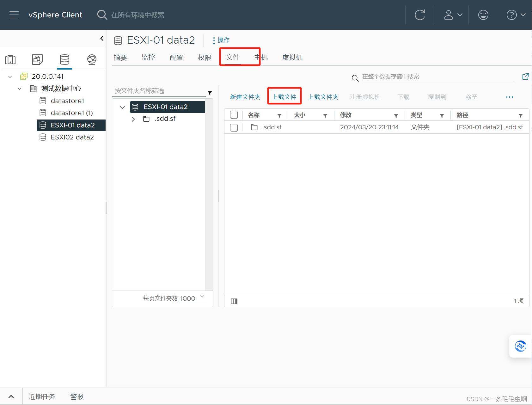Open datastore browser in new window icon
The height and width of the screenshot is (405, 532).
(x=525, y=77)
